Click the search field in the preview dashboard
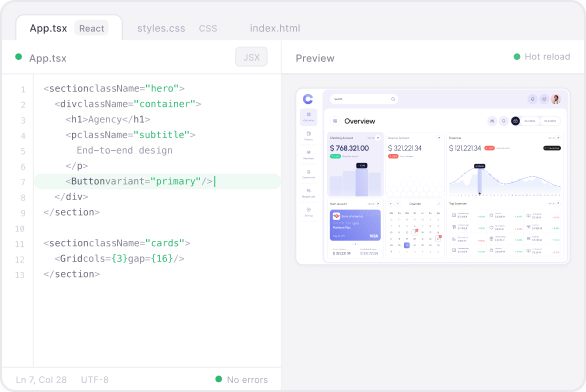 (364, 99)
